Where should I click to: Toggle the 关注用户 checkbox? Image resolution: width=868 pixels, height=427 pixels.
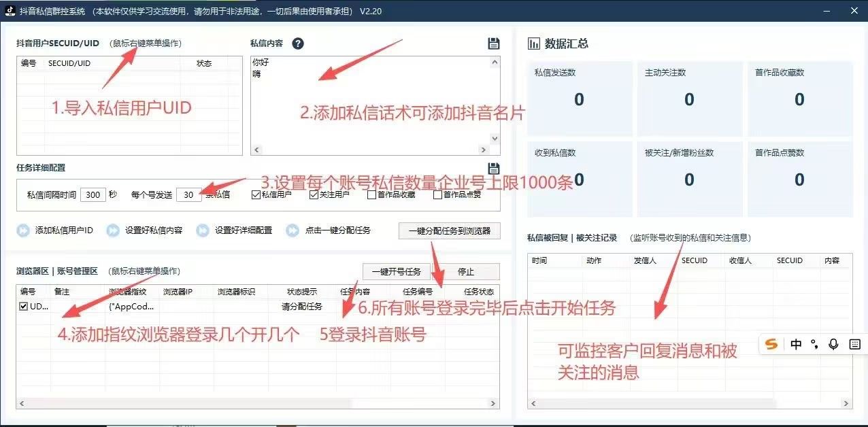pyautogui.click(x=314, y=195)
